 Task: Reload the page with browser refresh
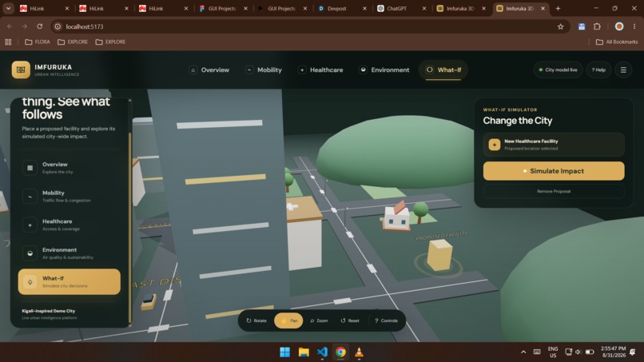[39, 26]
